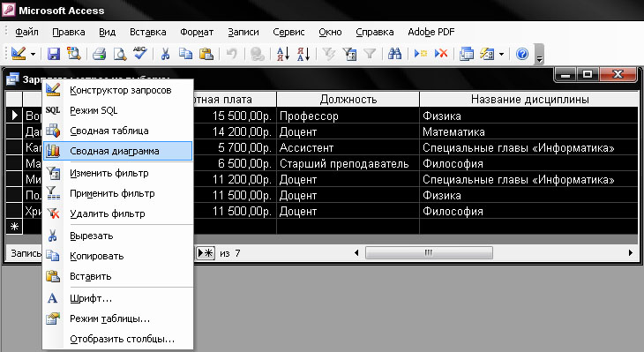Click the horizontal scrollbar thumb
This screenshot has height=352, width=644.
(429, 253)
